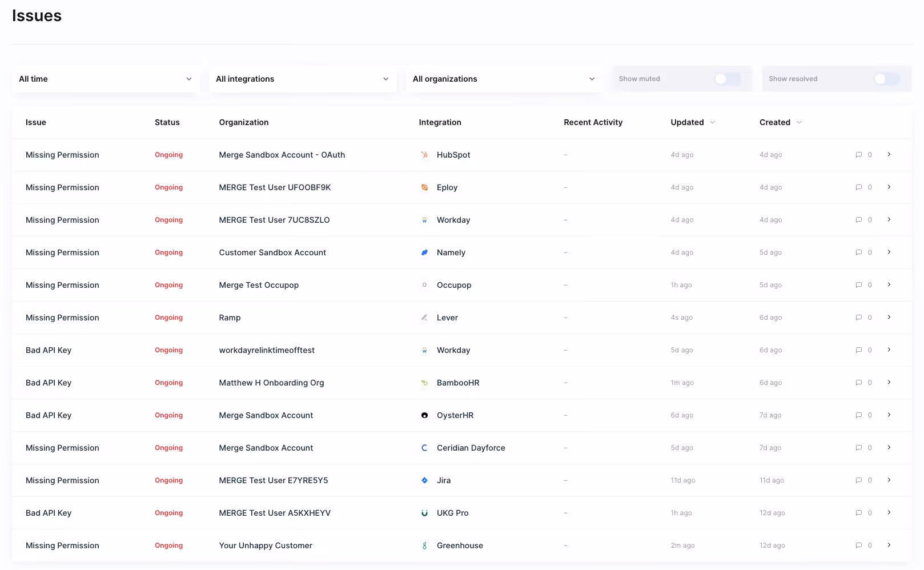
Task: Click the Workday logo in 7UC8SZLO row
Action: tap(424, 220)
